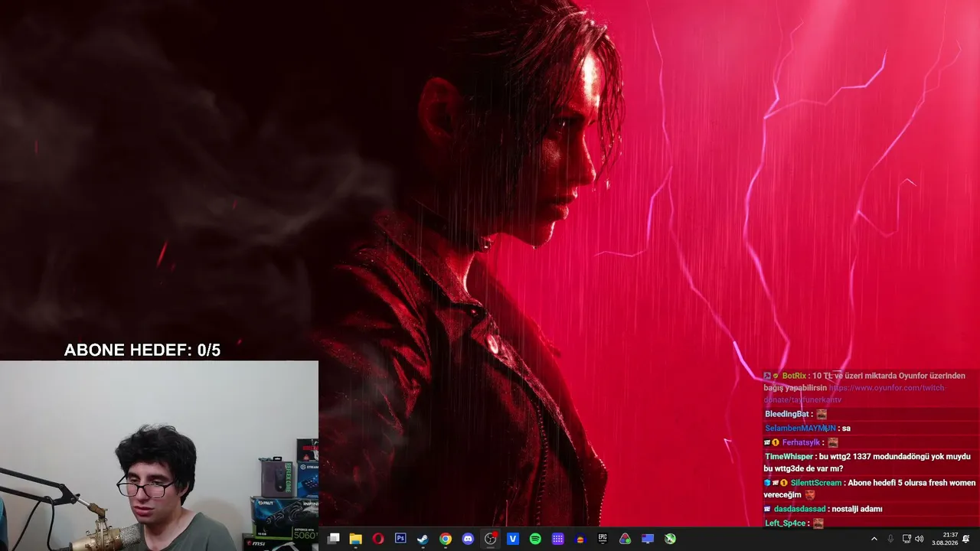Screen dimensions: 980x551
Task: Click the emote in Ferhatsylk's message
Action: coord(832,442)
